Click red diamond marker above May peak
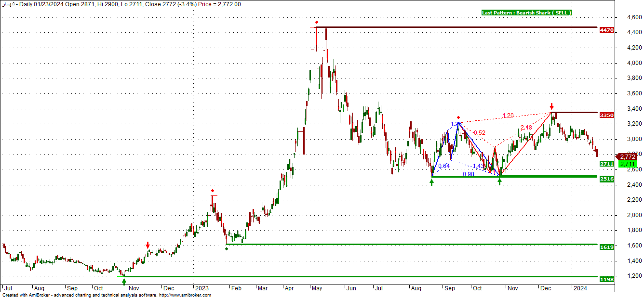This screenshot has height=298, width=644. [x=316, y=22]
